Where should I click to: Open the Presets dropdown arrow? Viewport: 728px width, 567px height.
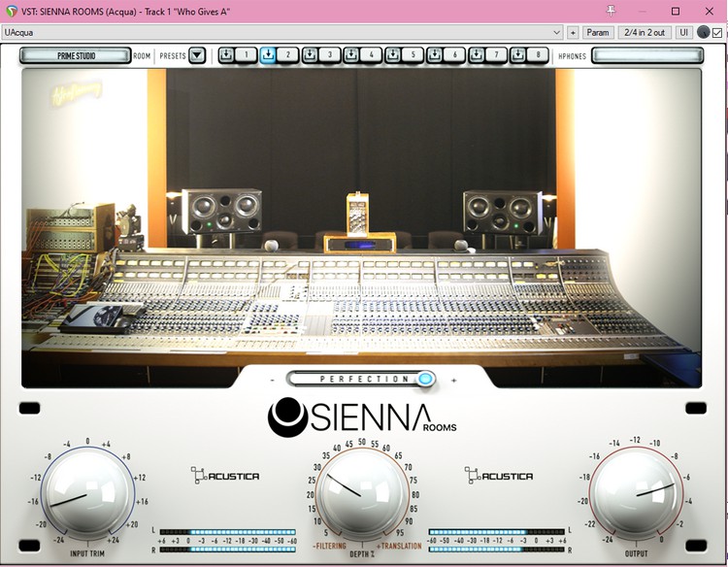pos(197,55)
